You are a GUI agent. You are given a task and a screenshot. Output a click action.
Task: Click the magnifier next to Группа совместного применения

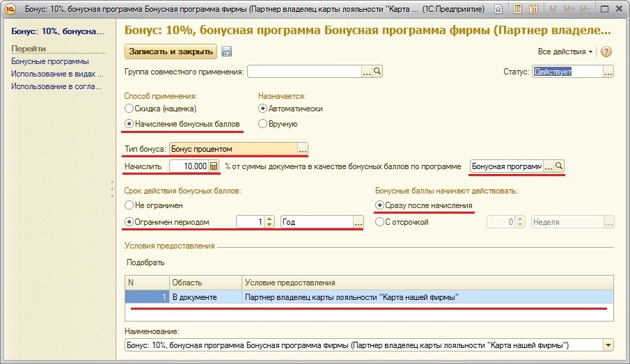(377, 72)
